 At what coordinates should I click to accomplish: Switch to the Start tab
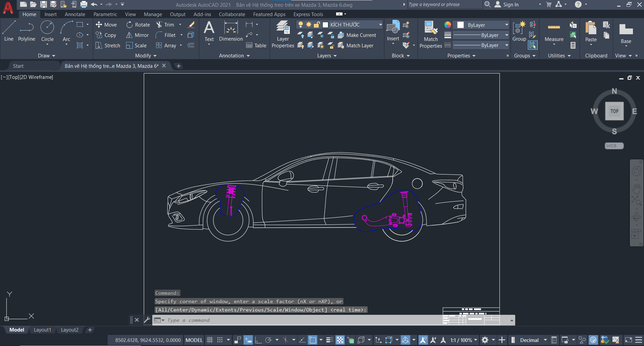[18, 66]
